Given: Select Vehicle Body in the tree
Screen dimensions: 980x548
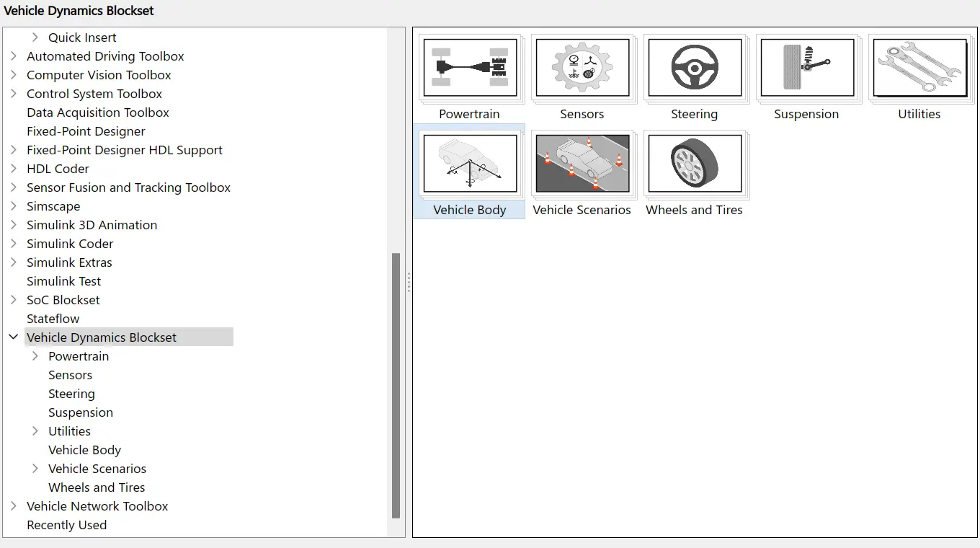Looking at the screenshot, I should [84, 450].
